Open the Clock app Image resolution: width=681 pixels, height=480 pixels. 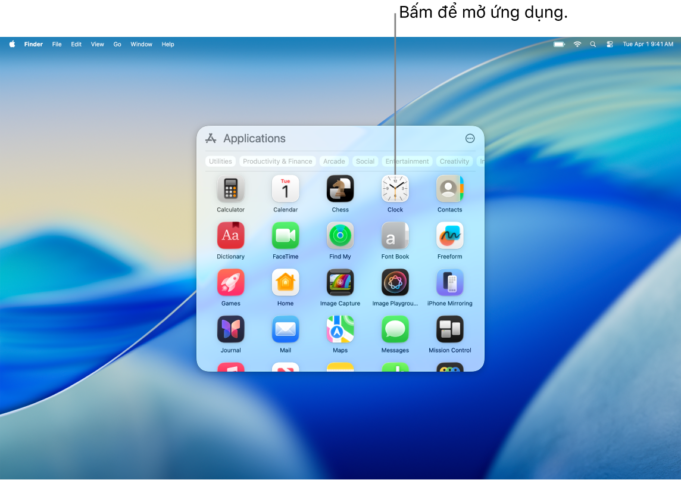coord(395,189)
